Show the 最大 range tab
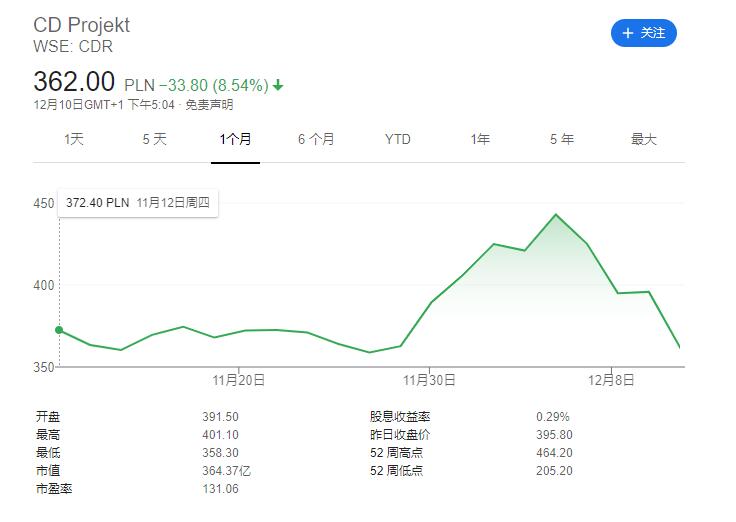This screenshot has height=522, width=736. 644,139
